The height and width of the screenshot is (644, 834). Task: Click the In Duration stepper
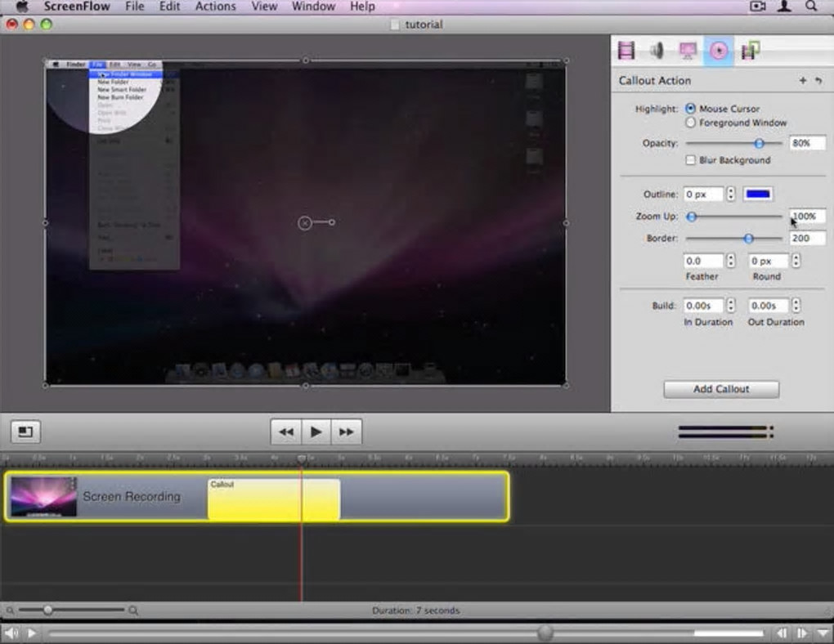[731, 306]
